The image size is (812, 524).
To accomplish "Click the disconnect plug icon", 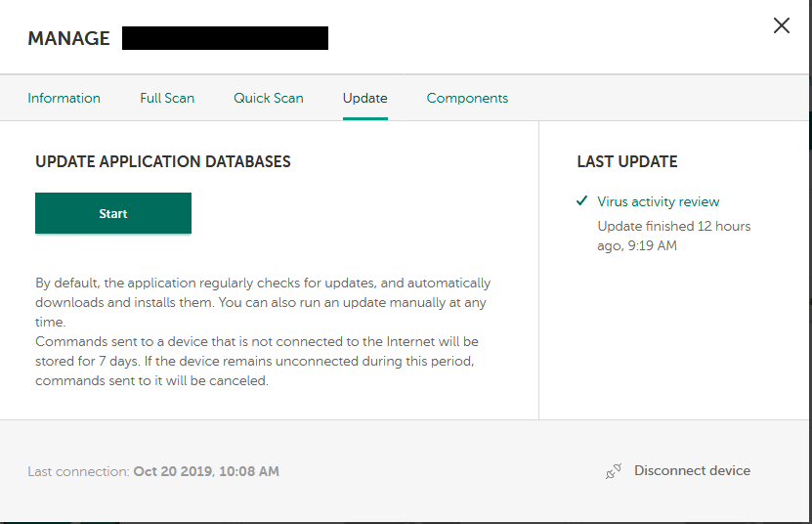I will tap(614, 471).
